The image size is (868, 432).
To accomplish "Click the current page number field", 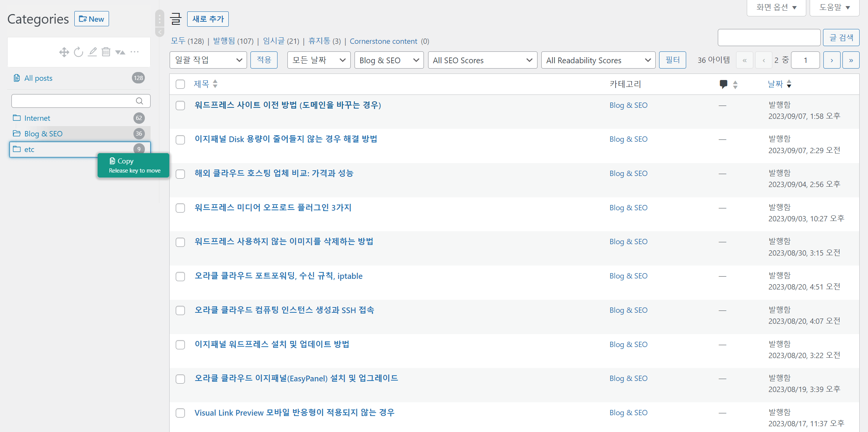I will (805, 60).
